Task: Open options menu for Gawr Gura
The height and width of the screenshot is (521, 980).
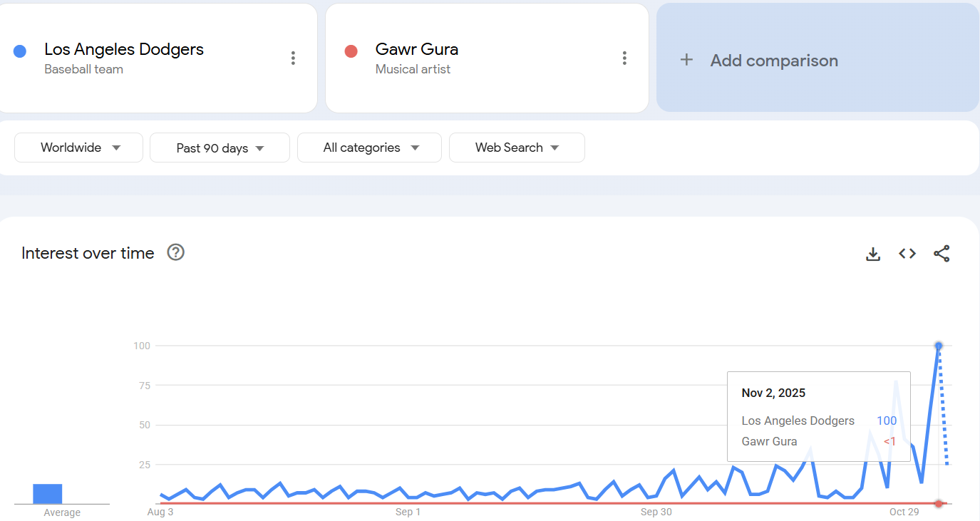Action: coord(624,58)
